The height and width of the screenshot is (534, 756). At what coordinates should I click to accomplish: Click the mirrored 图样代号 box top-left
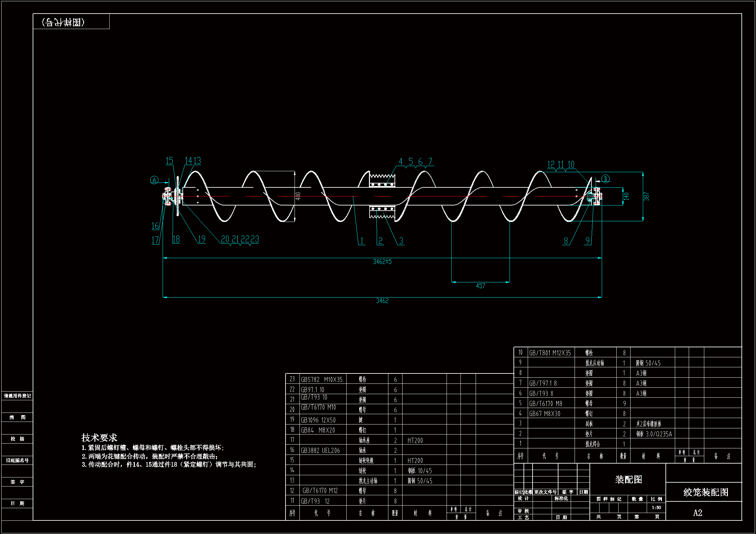(64, 22)
